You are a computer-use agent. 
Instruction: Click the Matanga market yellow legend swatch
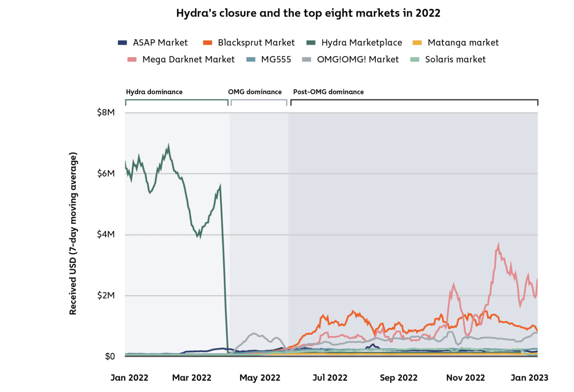(x=417, y=43)
